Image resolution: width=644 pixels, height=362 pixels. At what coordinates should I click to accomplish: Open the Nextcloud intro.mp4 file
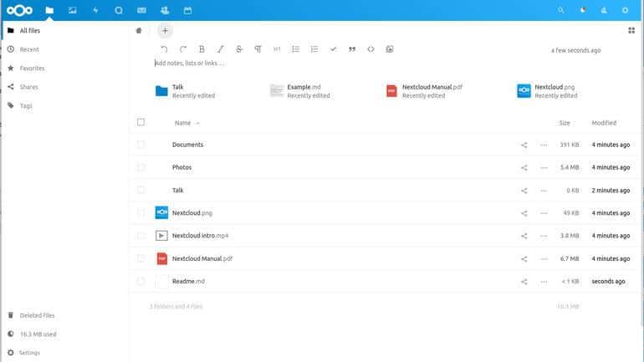(200, 236)
